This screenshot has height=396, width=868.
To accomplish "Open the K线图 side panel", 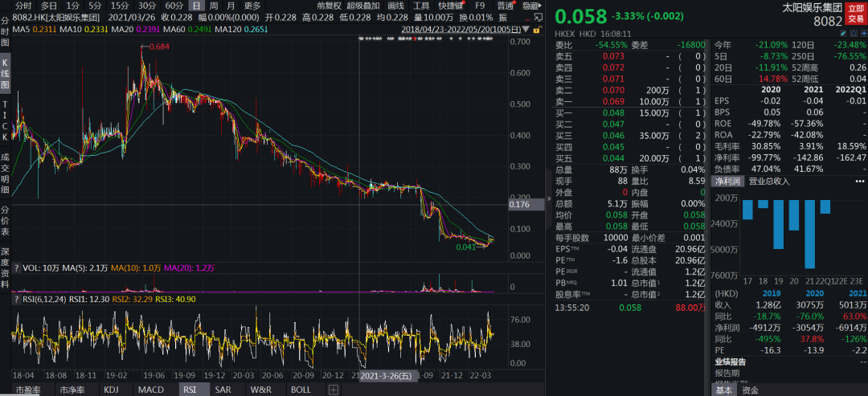I will pyautogui.click(x=5, y=74).
